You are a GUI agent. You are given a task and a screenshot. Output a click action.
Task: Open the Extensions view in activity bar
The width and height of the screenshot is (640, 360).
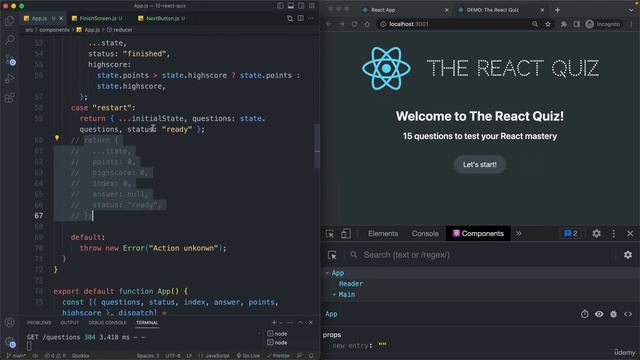tap(9, 98)
